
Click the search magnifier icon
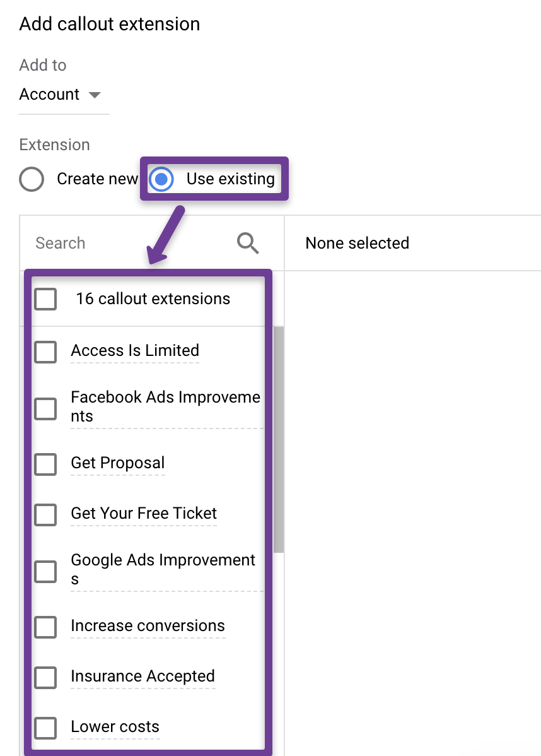pyautogui.click(x=248, y=243)
